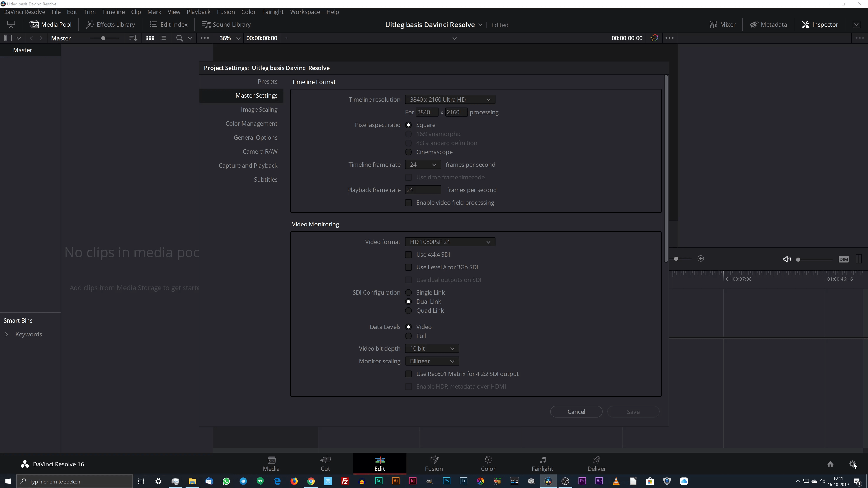The height and width of the screenshot is (488, 868).
Task: Select Quad Link SDI configuration
Action: click(408, 310)
